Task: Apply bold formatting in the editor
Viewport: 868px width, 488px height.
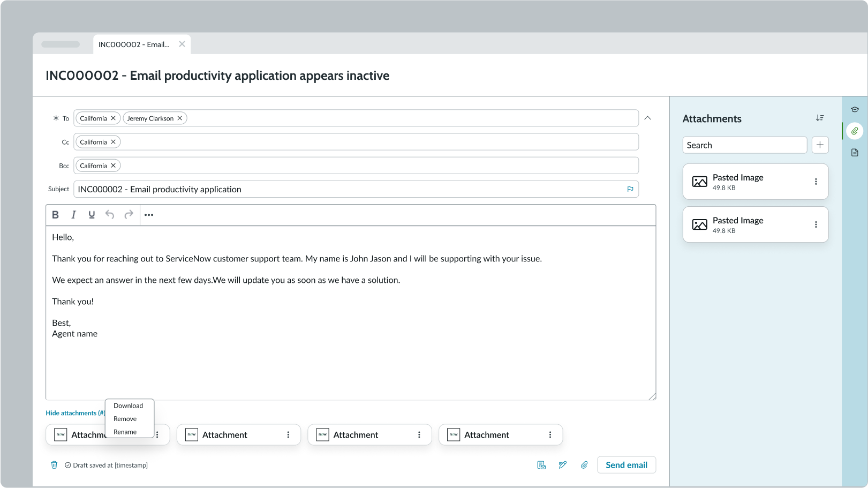Action: tap(55, 215)
